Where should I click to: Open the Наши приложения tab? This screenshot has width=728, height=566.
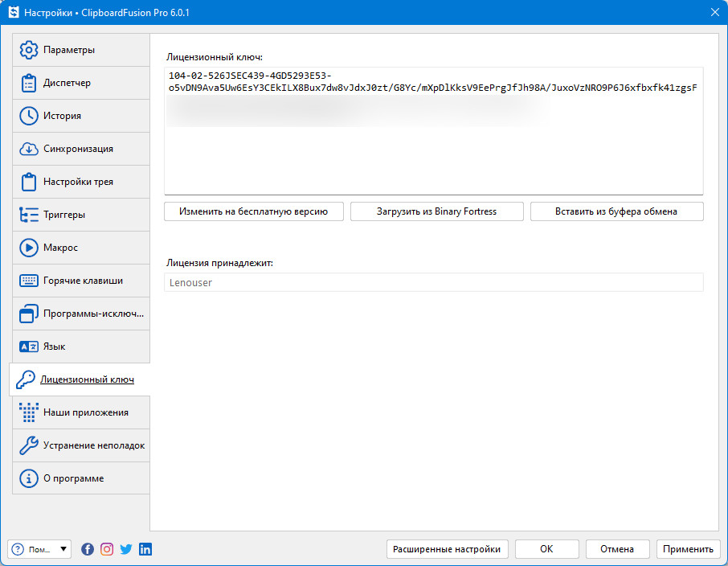point(81,412)
